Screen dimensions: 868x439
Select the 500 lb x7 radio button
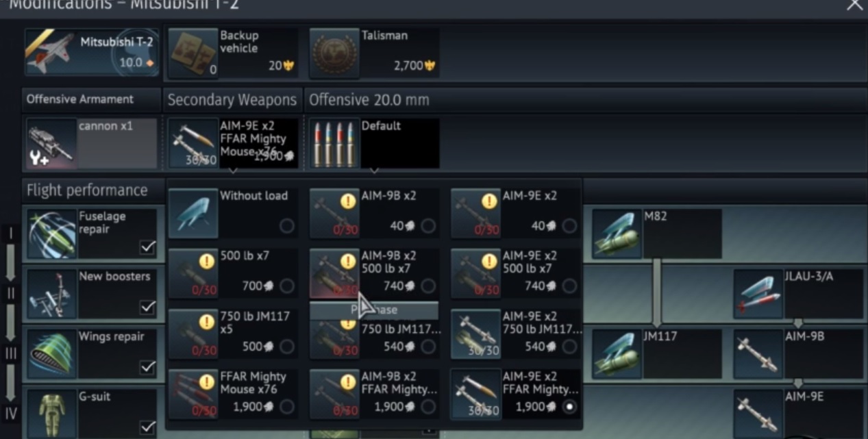tap(287, 286)
